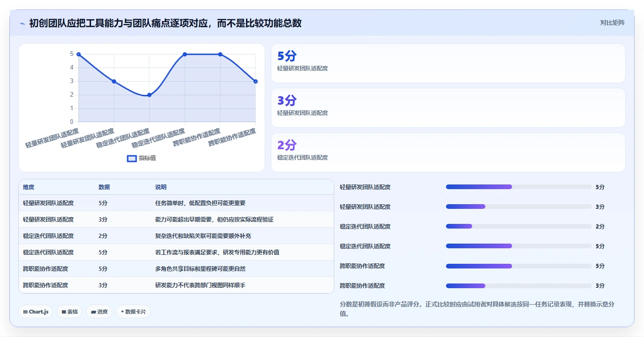Click the 轻量研发团队适配度 5分 progress bar
This screenshot has width=644, height=337.
pos(519,187)
